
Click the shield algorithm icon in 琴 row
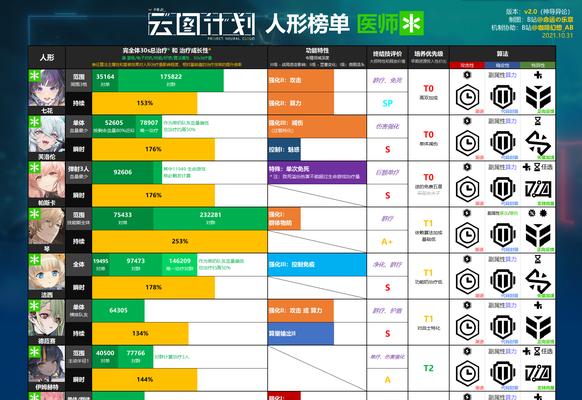pyautogui.click(x=503, y=235)
